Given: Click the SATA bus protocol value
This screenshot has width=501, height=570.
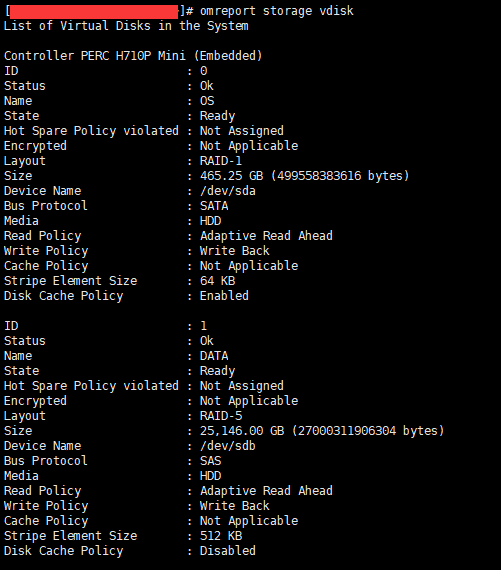Looking at the screenshot, I should pyautogui.click(x=214, y=206).
